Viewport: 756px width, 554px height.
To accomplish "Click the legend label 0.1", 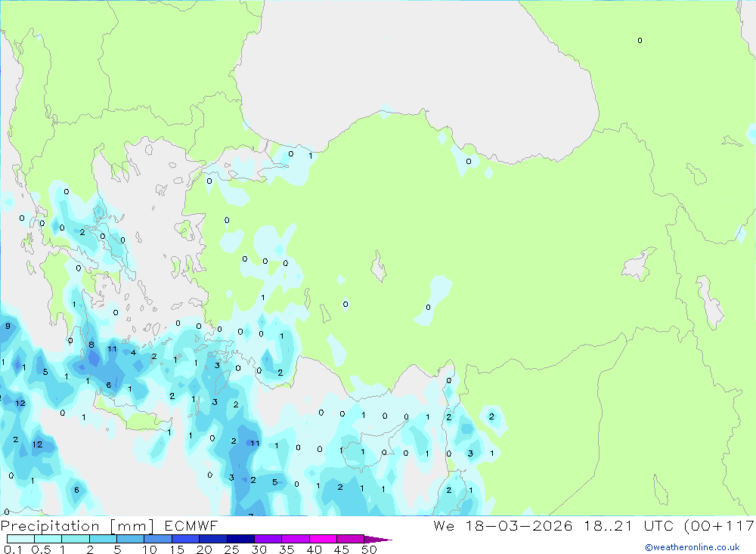I will (x=13, y=549).
